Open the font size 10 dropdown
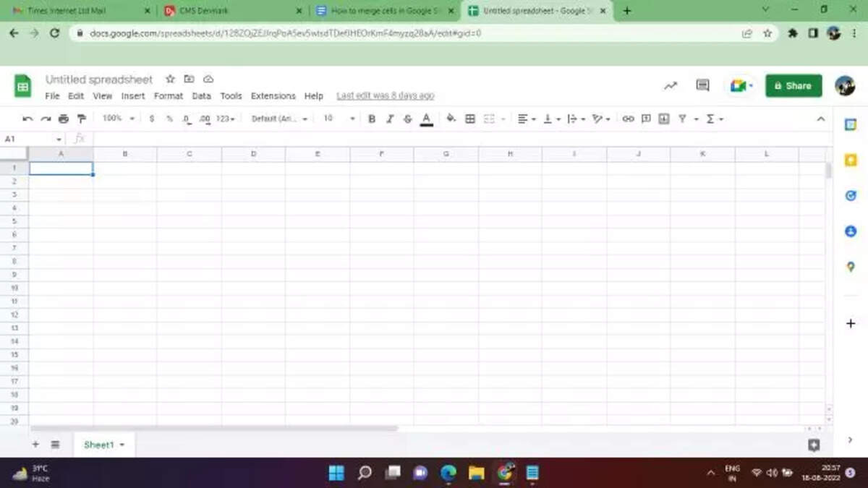This screenshot has width=868, height=488. pyautogui.click(x=339, y=119)
